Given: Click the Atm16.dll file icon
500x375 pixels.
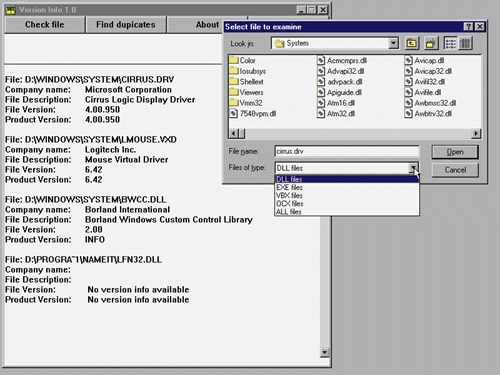Looking at the screenshot, I should coord(321,103).
